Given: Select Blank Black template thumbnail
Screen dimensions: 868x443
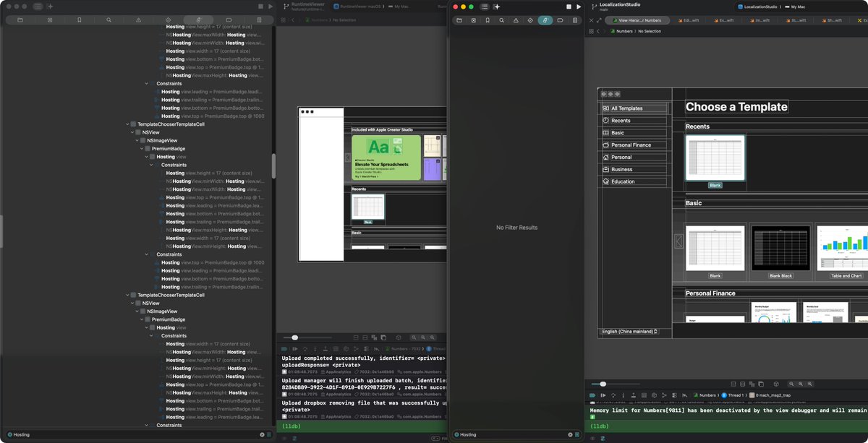Looking at the screenshot, I should click(780, 248).
